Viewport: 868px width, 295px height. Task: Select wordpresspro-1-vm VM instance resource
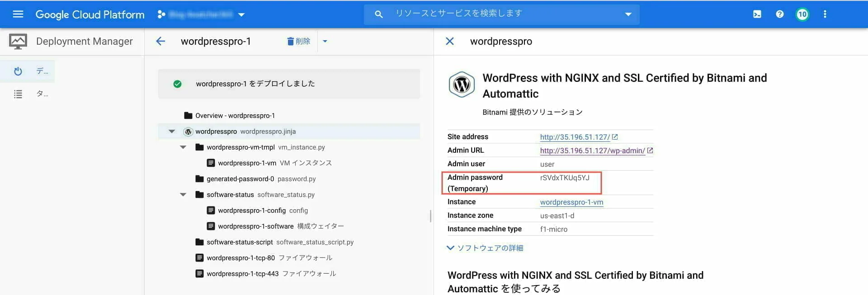click(x=289, y=163)
